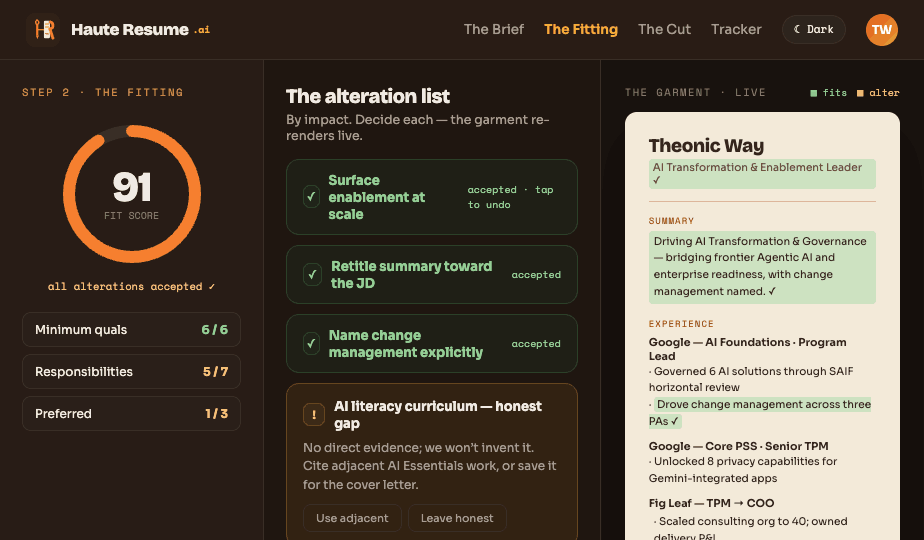This screenshot has height=540, width=924.
Task: Click the fit score ring gauge
Action: pyautogui.click(x=132, y=194)
